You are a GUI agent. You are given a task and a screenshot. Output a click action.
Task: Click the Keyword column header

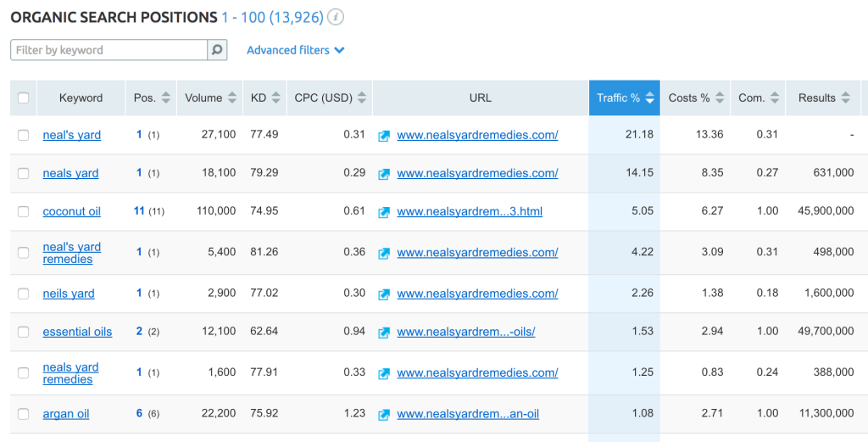[81, 98]
